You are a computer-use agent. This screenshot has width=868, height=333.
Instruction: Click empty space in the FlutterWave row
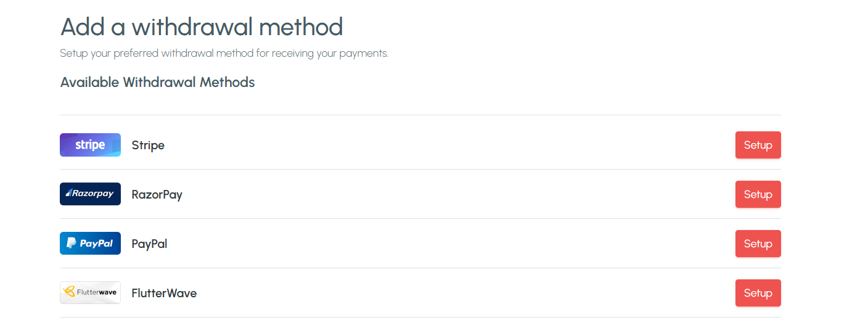coord(432,293)
